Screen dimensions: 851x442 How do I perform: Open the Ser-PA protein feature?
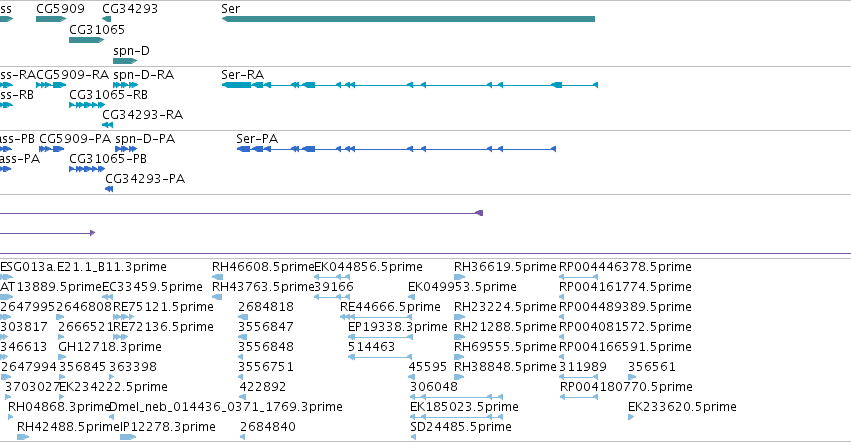pos(396,149)
